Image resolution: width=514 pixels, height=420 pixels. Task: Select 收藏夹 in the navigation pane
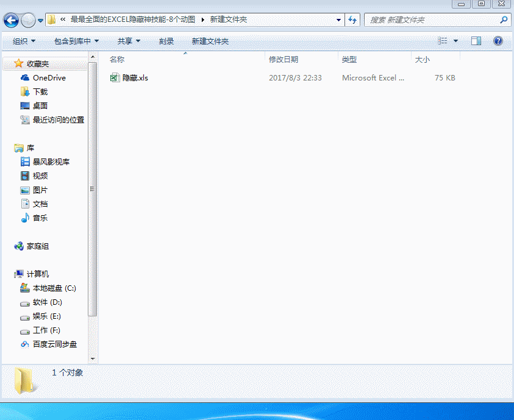pos(38,63)
